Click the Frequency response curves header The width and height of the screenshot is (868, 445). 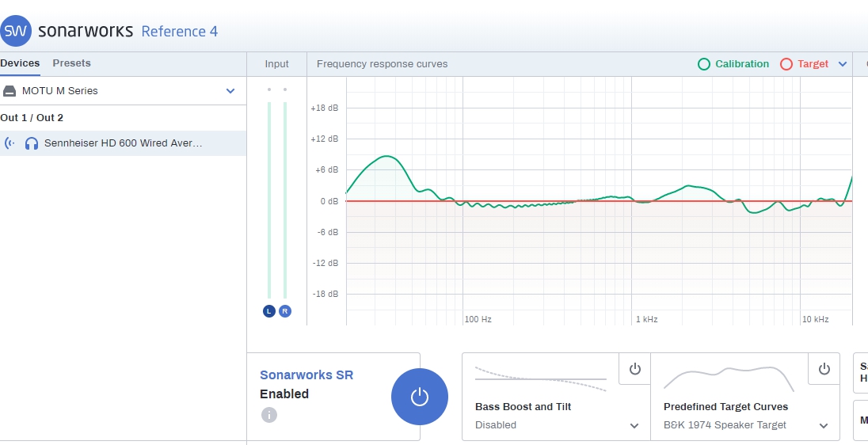click(x=382, y=64)
